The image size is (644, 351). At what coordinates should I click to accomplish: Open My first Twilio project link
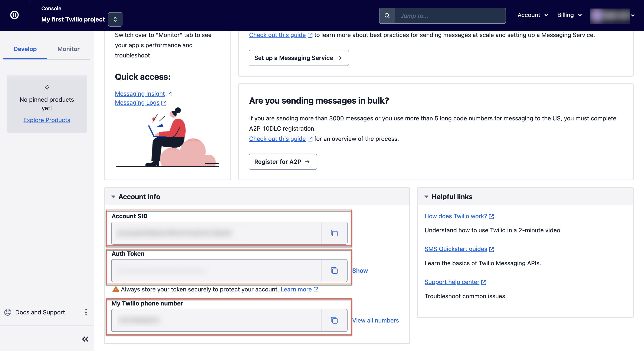[73, 19]
